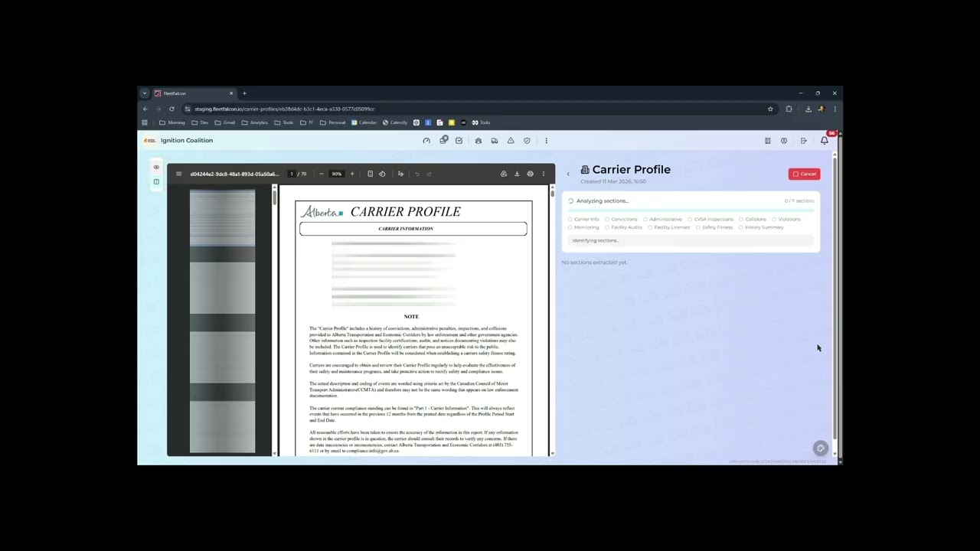
Task: Open the shield compliance icon in header
Action: coord(527,141)
